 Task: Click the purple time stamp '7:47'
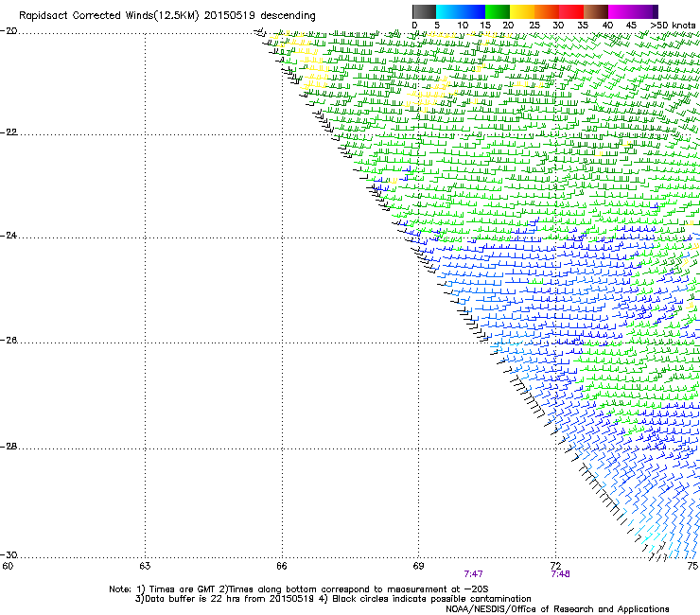click(x=473, y=574)
